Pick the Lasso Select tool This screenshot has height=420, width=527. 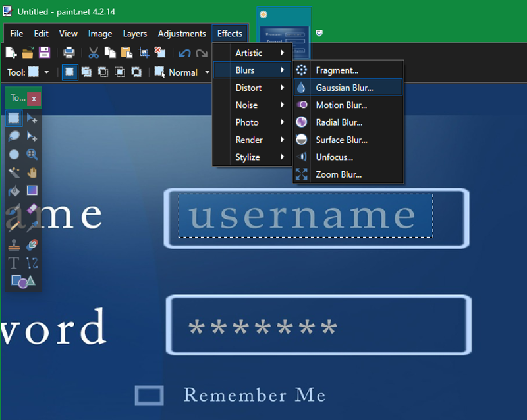tap(14, 137)
